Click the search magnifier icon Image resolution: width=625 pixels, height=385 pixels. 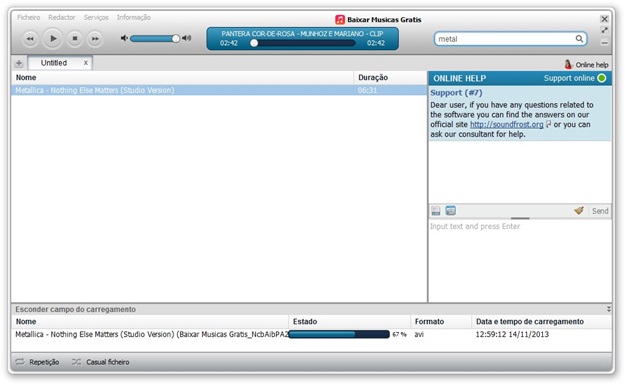tap(579, 39)
